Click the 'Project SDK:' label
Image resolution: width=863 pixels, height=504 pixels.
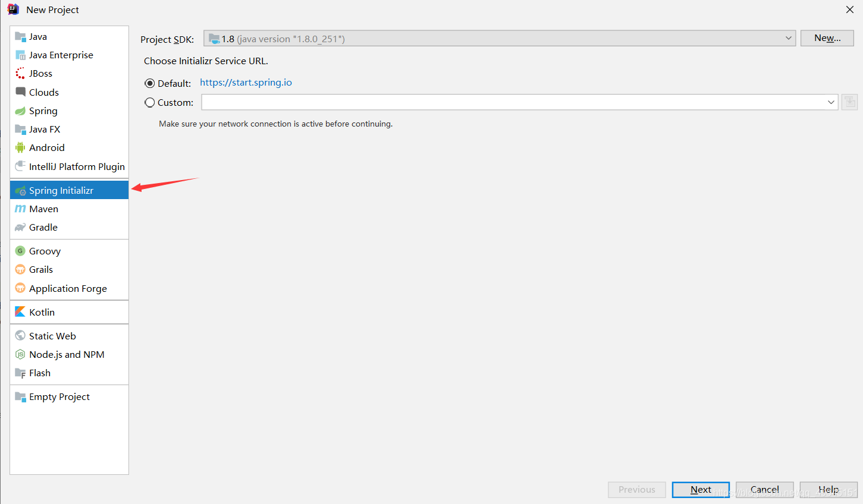(x=167, y=40)
